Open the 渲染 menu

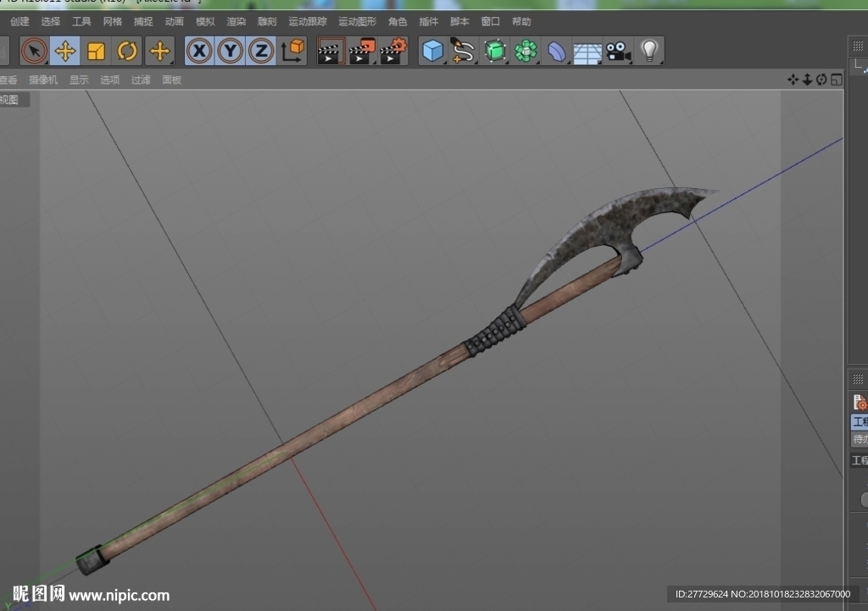(236, 21)
